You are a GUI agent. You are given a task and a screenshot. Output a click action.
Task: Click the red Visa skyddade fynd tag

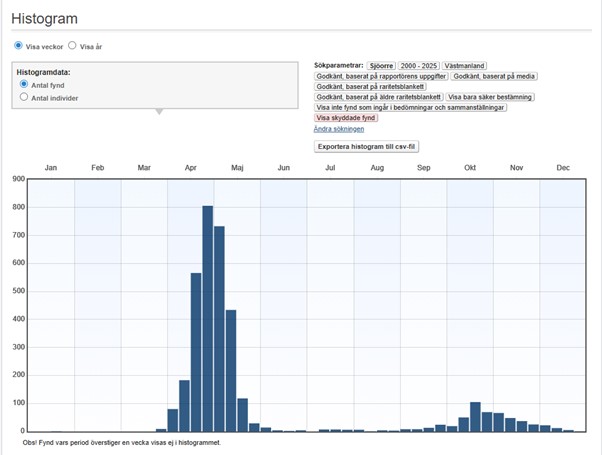pos(346,118)
